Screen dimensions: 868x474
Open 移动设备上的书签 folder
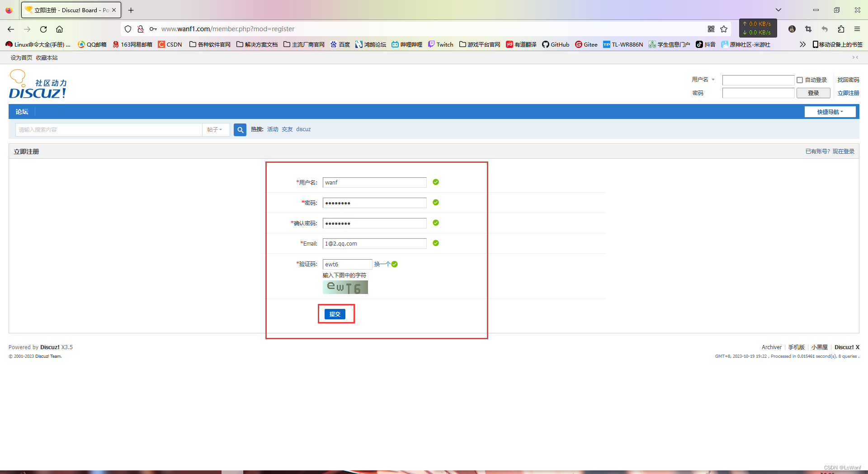(838, 44)
